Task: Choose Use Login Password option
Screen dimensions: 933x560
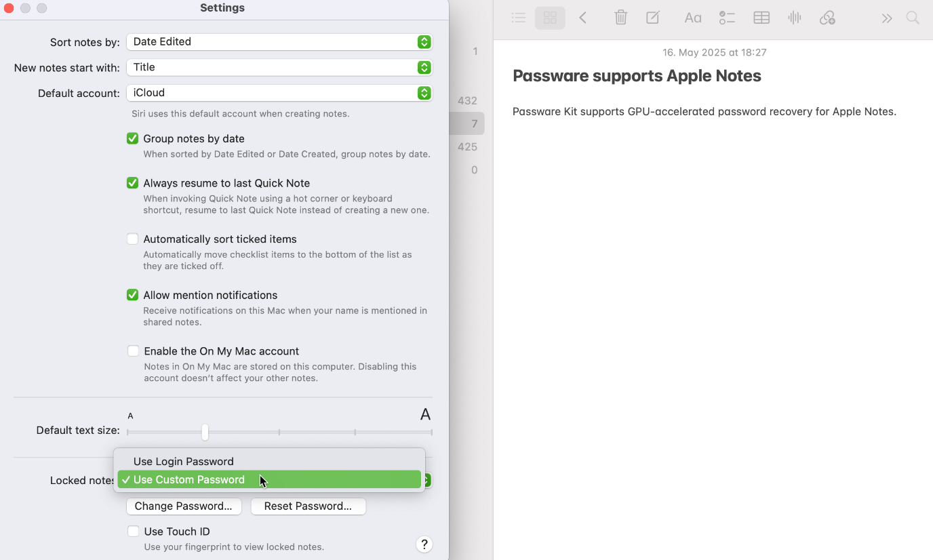Action: 269,461
